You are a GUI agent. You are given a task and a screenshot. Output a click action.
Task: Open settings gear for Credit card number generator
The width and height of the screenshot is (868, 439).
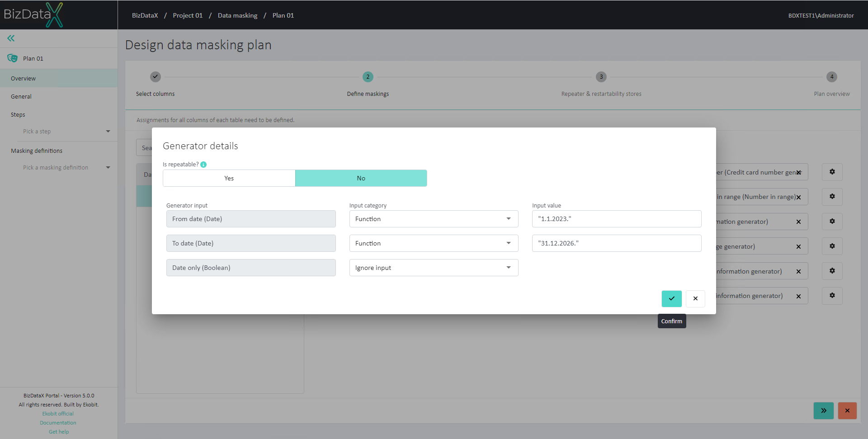point(832,172)
